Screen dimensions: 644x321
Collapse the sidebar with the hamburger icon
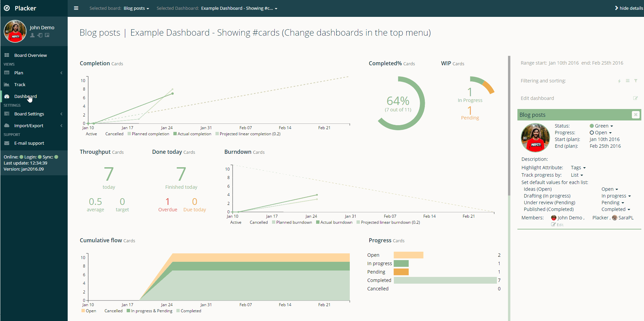pos(76,8)
